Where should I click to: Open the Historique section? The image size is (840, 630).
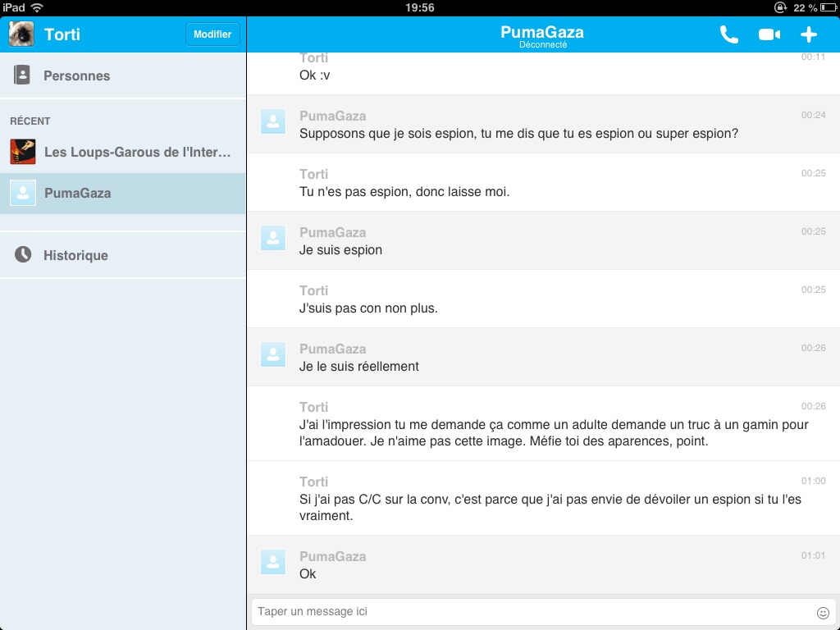pyautogui.click(x=76, y=256)
